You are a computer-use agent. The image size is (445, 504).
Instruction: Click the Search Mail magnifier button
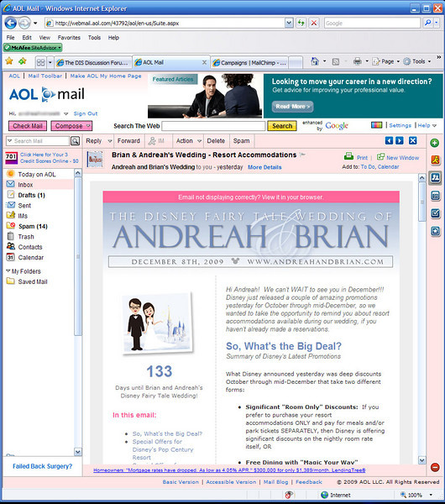click(x=76, y=141)
